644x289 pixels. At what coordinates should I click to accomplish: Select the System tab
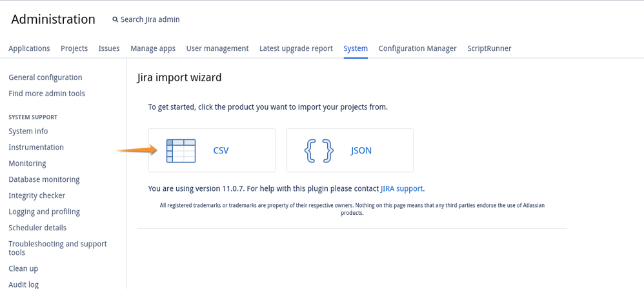coord(356,48)
